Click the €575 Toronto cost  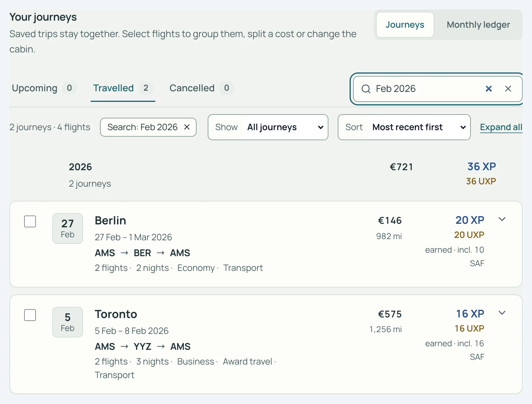390,314
